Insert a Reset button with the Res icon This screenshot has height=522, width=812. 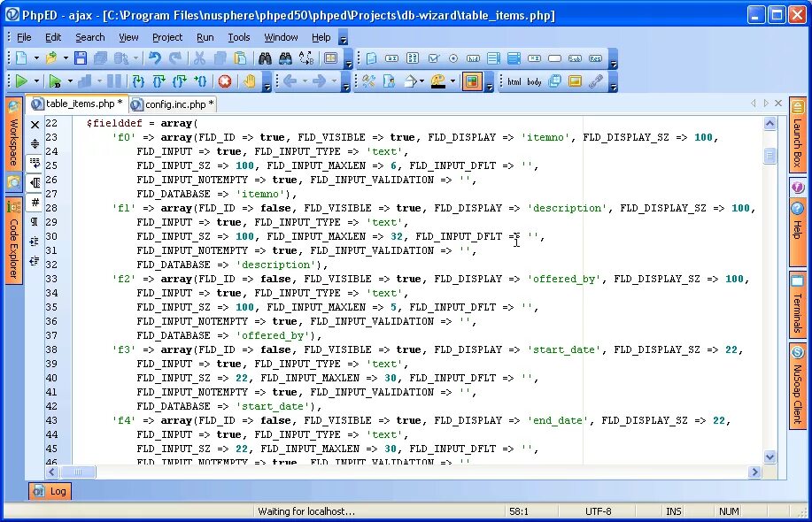(x=596, y=58)
